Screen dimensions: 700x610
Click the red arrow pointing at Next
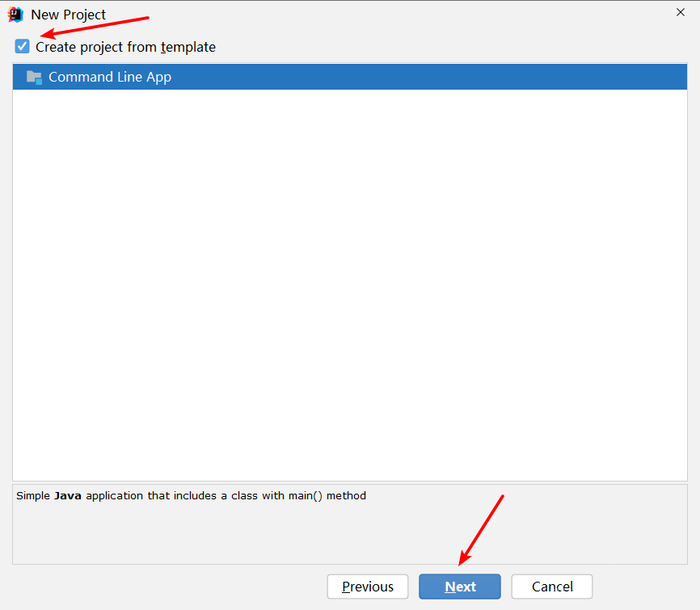click(481, 530)
